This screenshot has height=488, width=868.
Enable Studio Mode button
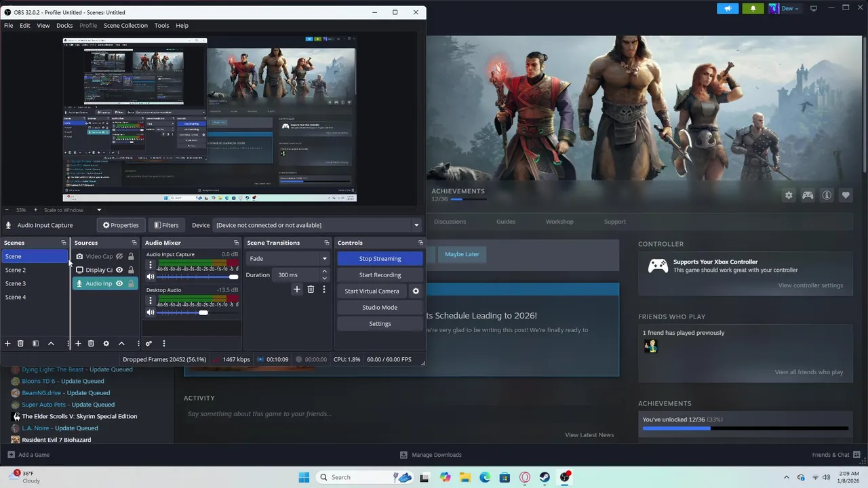click(380, 307)
